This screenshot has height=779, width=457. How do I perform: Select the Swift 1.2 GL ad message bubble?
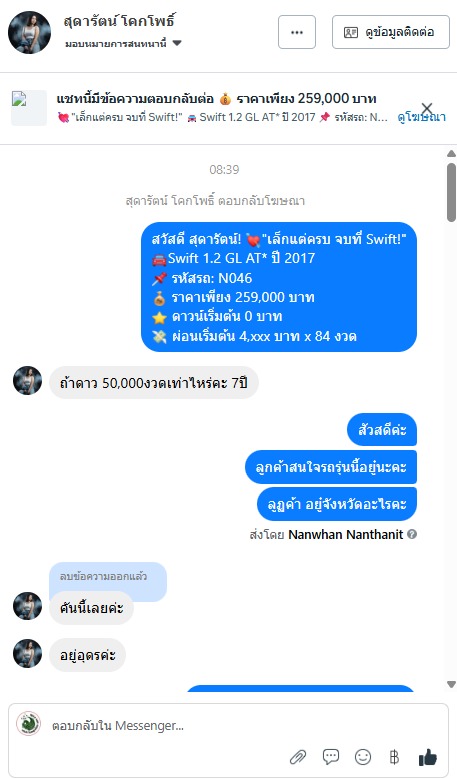(x=279, y=287)
